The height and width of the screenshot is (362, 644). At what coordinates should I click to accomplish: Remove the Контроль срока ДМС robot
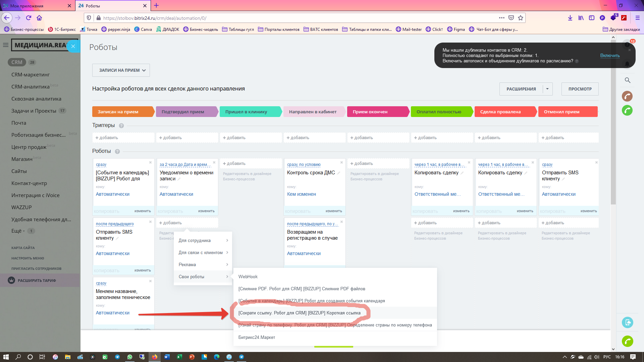tap(341, 163)
